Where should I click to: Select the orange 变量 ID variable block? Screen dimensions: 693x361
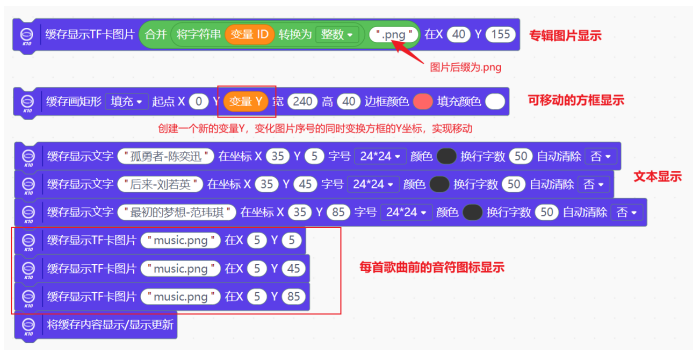pos(250,34)
